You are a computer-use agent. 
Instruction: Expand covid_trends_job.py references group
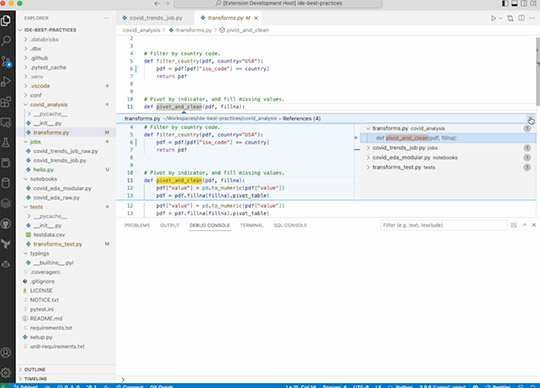tap(368, 148)
